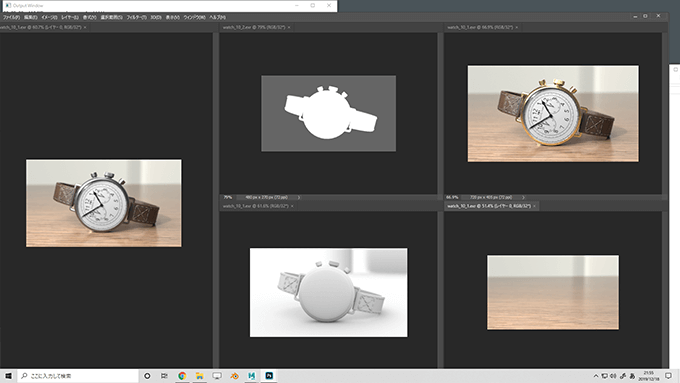Click the taskbar search box
Viewport: 680px width, 383px height.
(x=78, y=376)
